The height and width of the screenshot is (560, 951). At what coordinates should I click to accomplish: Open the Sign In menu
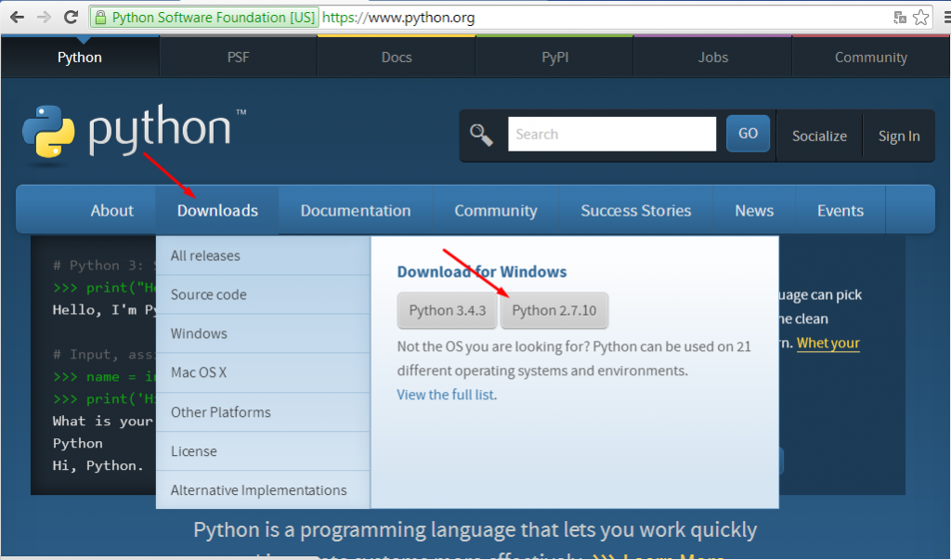point(899,136)
